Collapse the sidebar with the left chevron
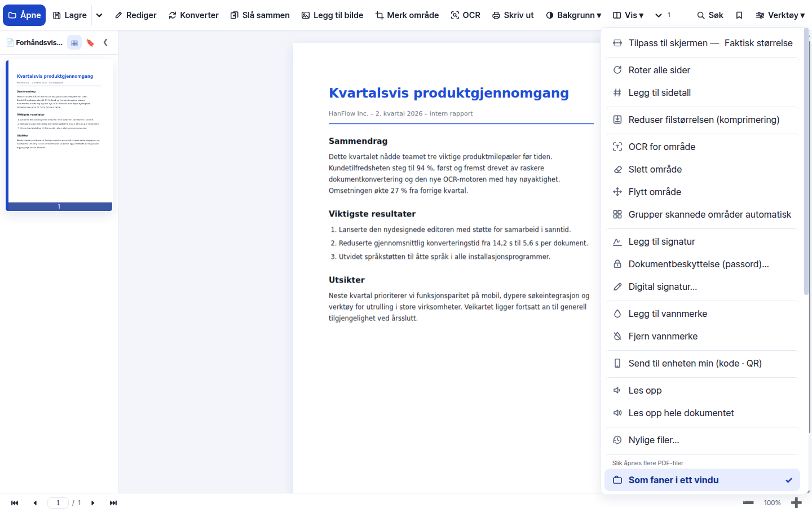Viewport: 812px width, 512px height. 105,42
